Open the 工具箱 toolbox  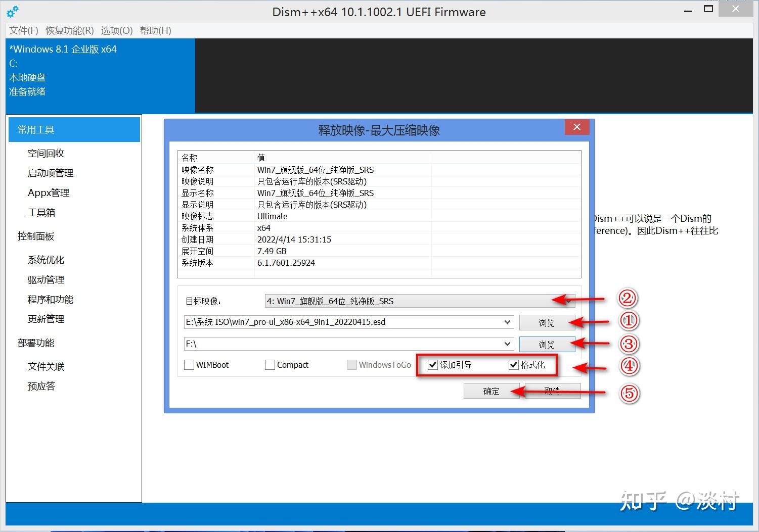pyautogui.click(x=41, y=212)
